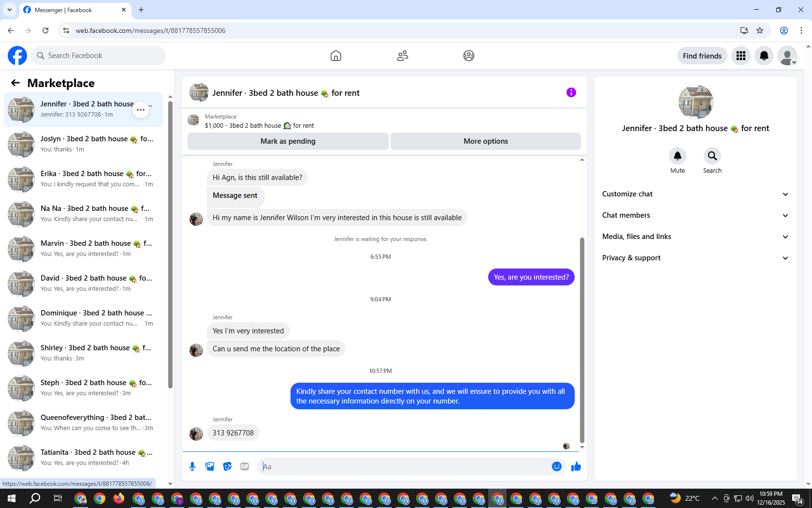Open Dominique's conversation
This screenshot has width=812, height=508.
(x=83, y=318)
